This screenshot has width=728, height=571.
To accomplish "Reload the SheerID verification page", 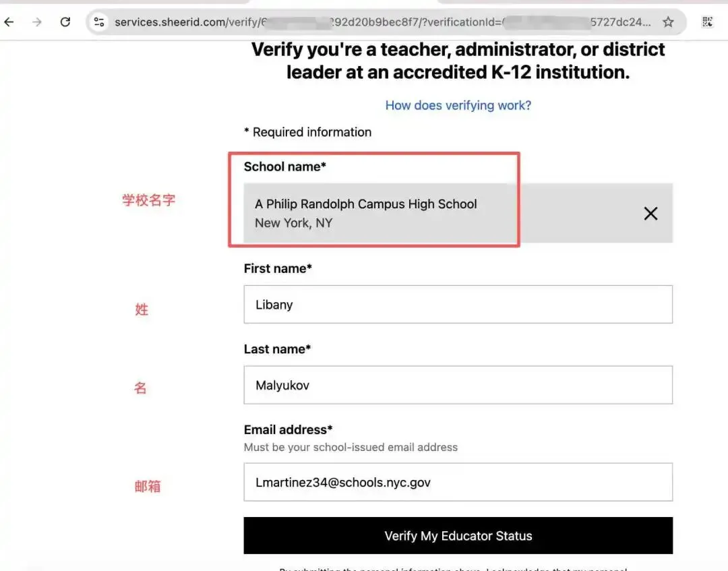I will [x=65, y=22].
